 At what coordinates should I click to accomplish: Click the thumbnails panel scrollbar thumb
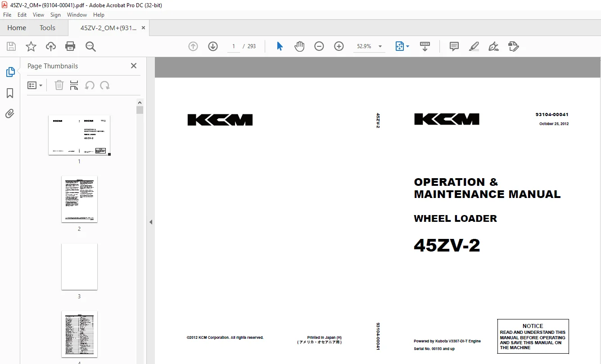click(x=140, y=110)
